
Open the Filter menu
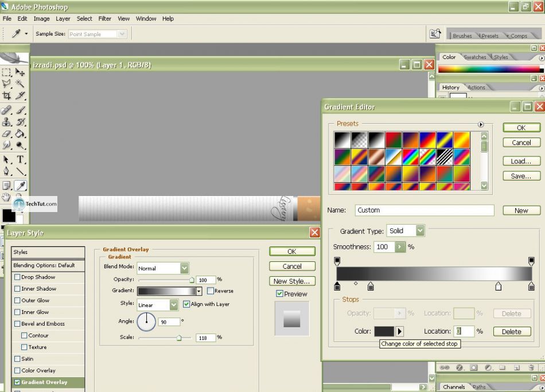pos(104,18)
